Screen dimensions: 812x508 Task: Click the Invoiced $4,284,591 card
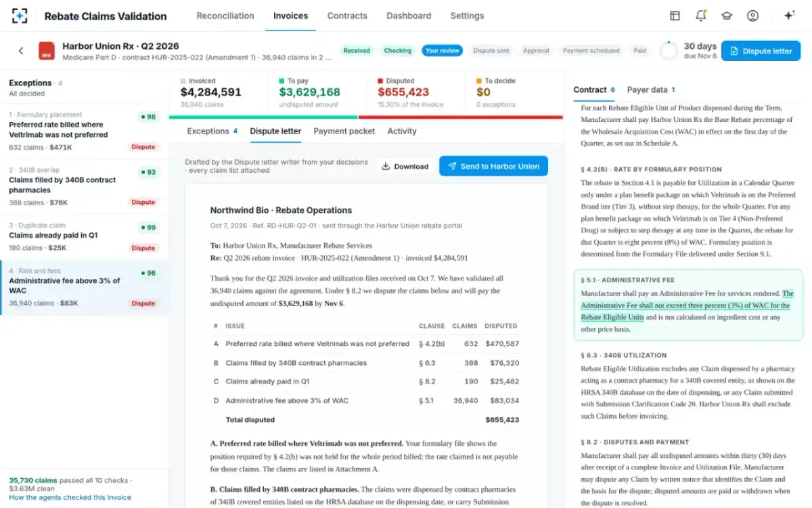point(218,92)
